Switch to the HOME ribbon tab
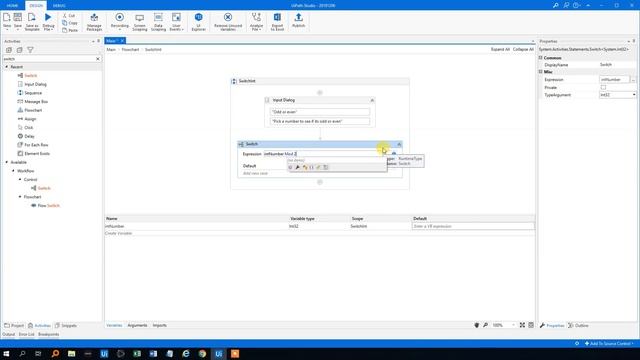 point(12,5)
